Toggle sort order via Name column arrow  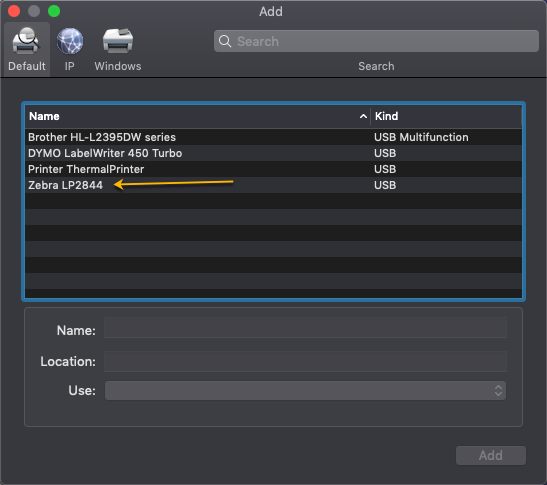(363, 116)
